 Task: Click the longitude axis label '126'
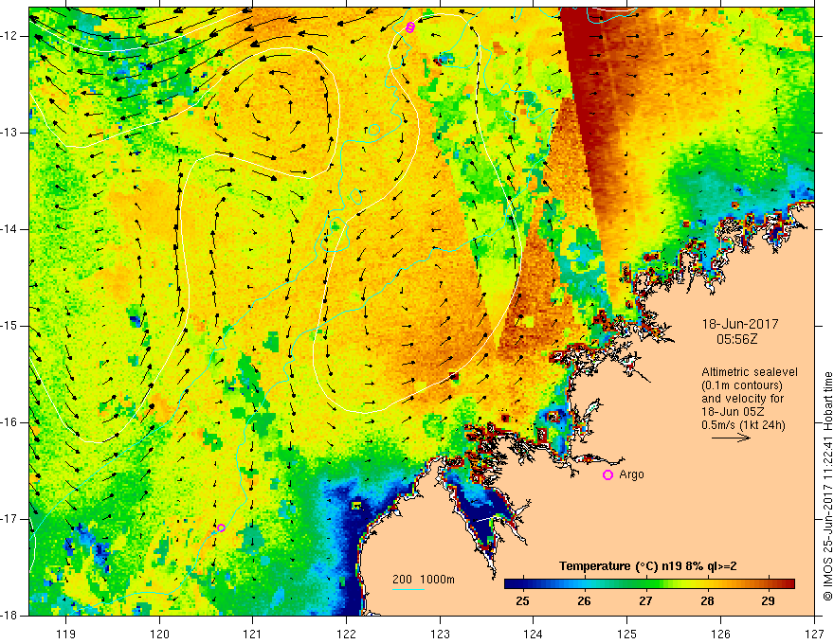tap(720, 634)
